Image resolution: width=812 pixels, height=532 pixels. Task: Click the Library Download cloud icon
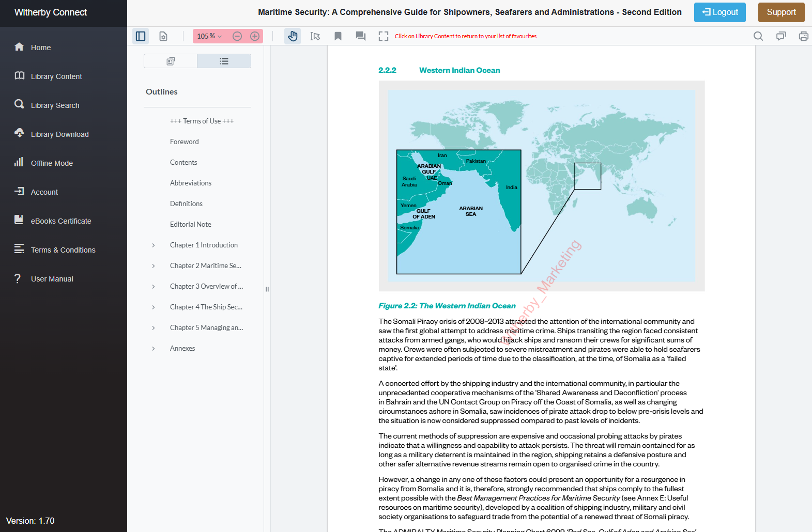[x=19, y=133]
